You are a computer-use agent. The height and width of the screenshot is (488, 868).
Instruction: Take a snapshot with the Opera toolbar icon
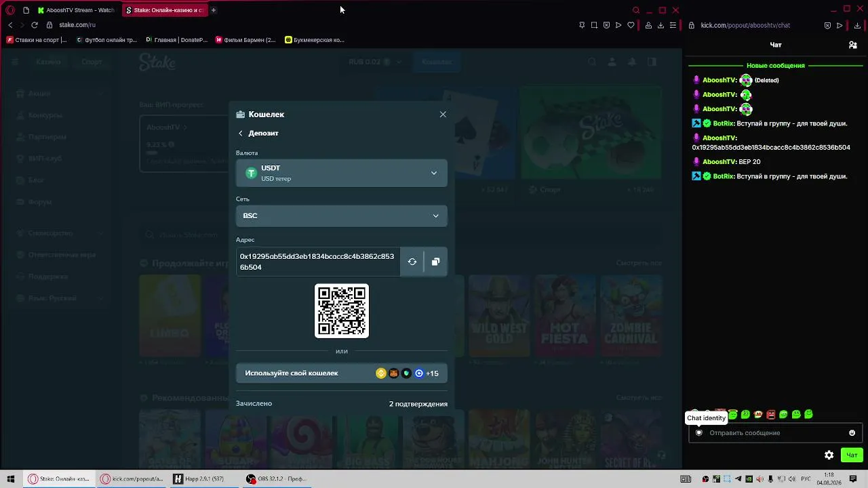click(x=594, y=25)
